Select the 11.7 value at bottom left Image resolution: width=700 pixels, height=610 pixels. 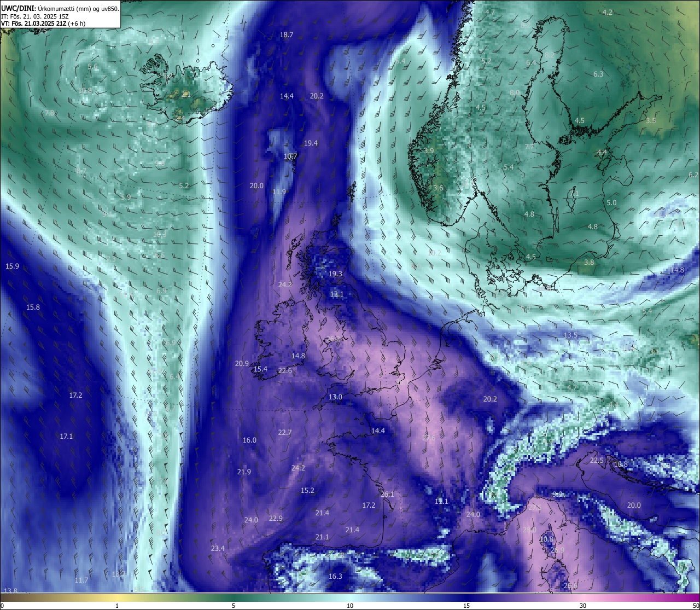coord(81,580)
